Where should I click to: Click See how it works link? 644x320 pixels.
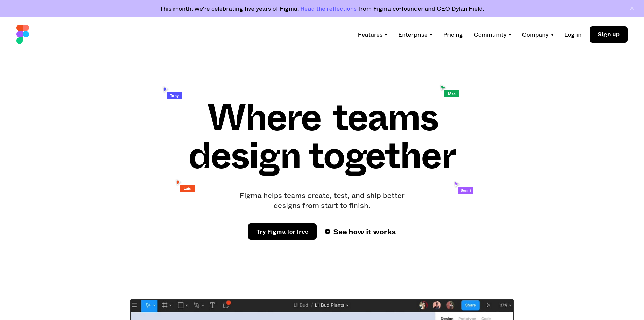point(360,232)
